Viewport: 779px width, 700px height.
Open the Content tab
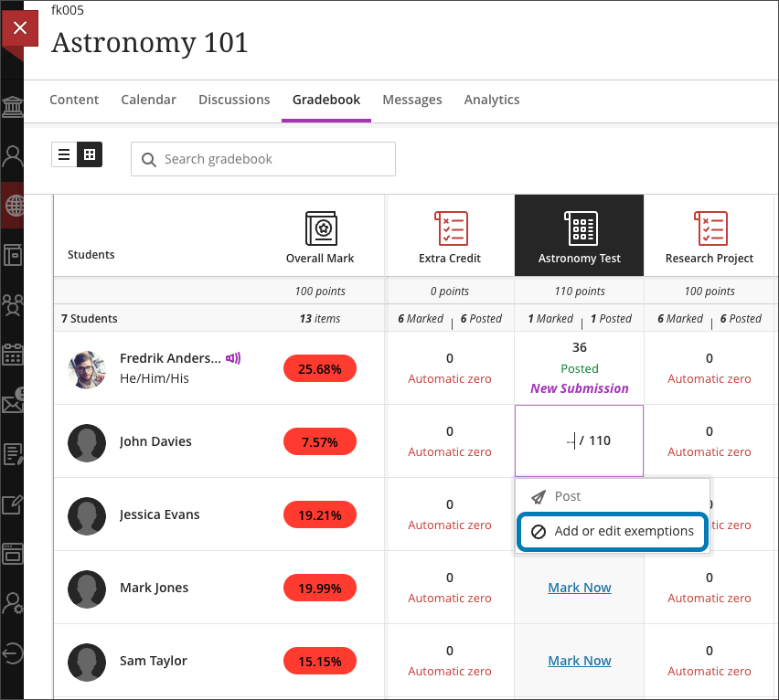(74, 100)
